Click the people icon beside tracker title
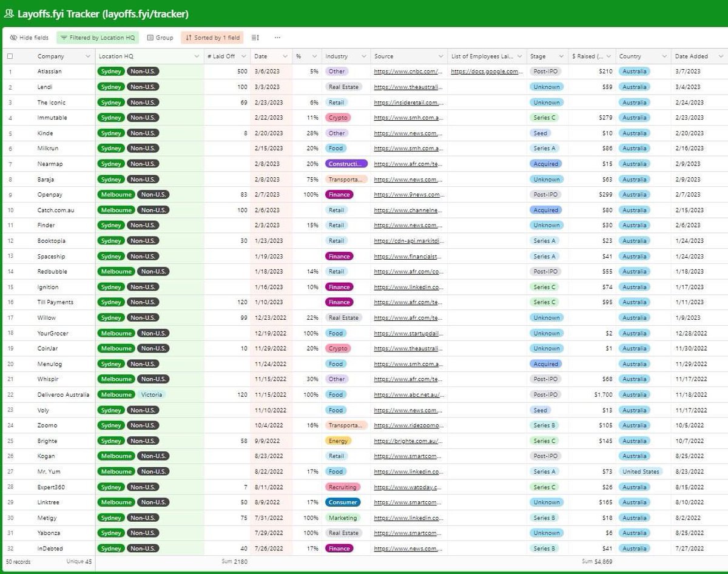 9,13
